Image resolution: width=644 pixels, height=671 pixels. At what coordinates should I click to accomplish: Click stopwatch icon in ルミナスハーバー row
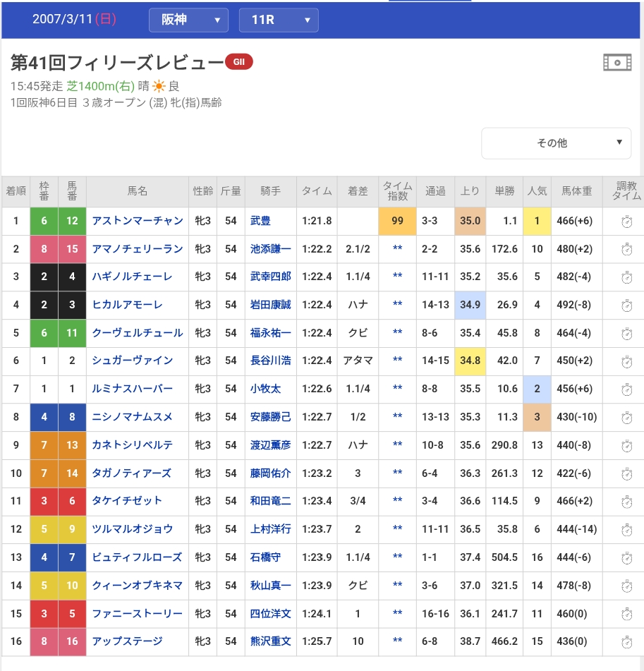pyautogui.click(x=626, y=389)
